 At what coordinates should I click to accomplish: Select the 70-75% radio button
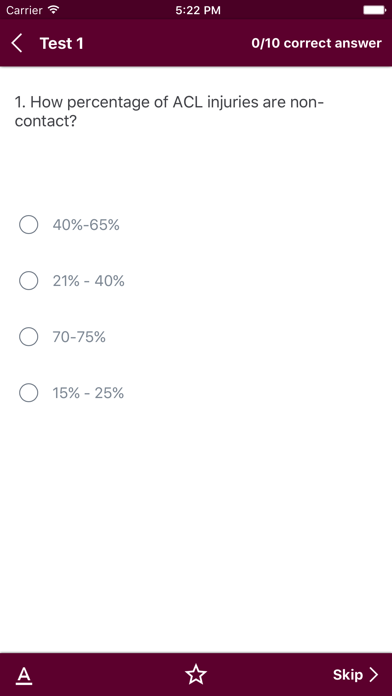click(x=28, y=337)
